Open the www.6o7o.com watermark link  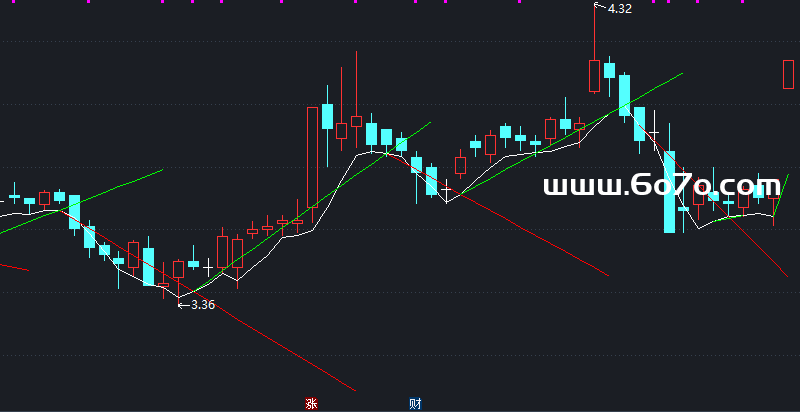[x=660, y=186]
